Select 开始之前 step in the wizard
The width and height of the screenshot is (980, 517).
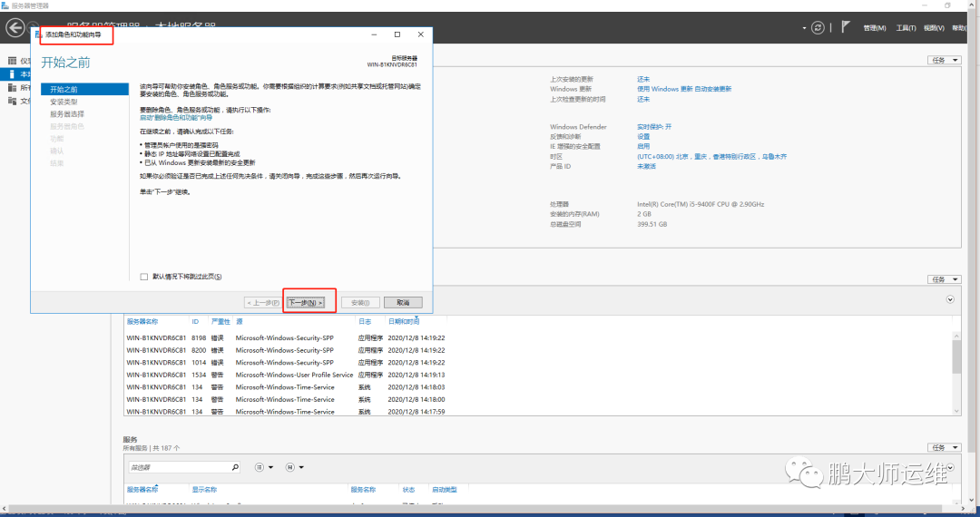(84, 89)
